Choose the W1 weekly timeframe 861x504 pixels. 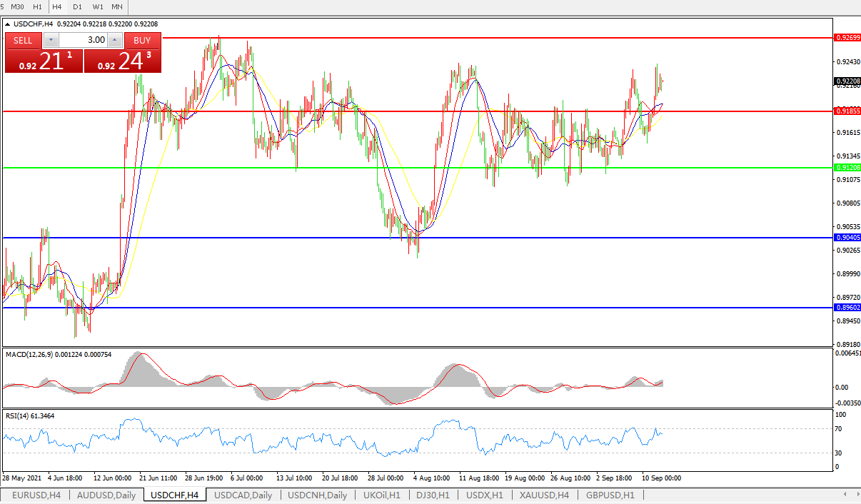[x=97, y=6]
